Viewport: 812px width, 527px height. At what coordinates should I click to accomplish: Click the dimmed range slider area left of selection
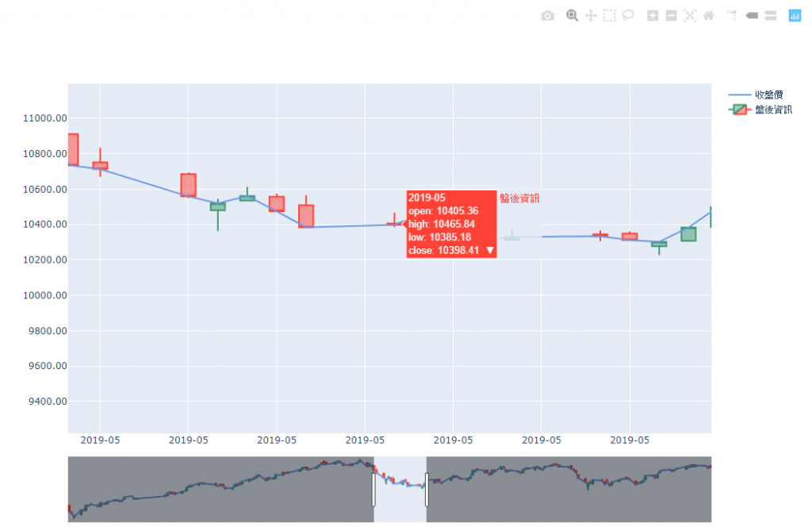(x=220, y=489)
